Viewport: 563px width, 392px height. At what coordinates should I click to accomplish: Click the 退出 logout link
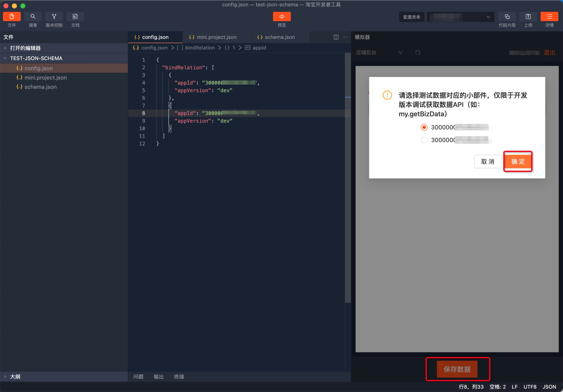pos(549,52)
